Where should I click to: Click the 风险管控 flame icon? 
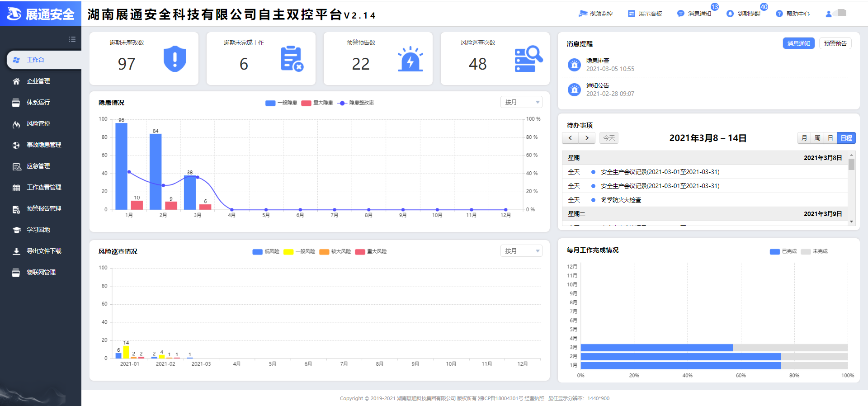16,124
